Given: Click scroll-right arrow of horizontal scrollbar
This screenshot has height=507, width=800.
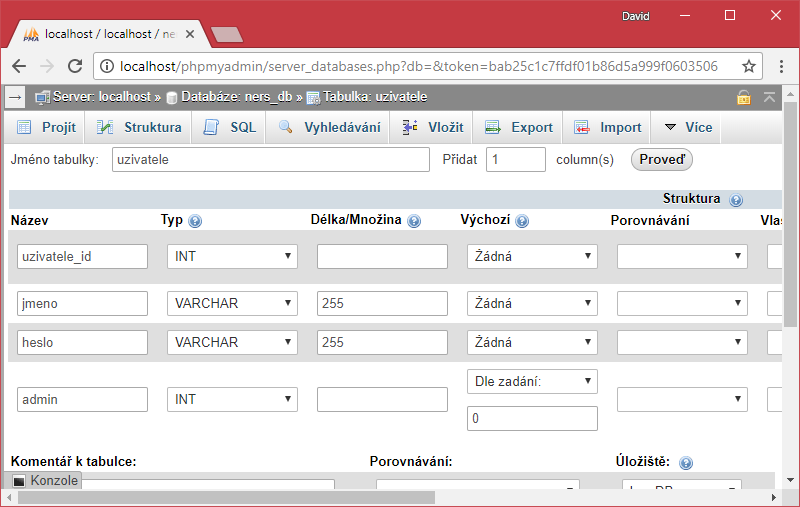Looking at the screenshot, I should pos(773,497).
